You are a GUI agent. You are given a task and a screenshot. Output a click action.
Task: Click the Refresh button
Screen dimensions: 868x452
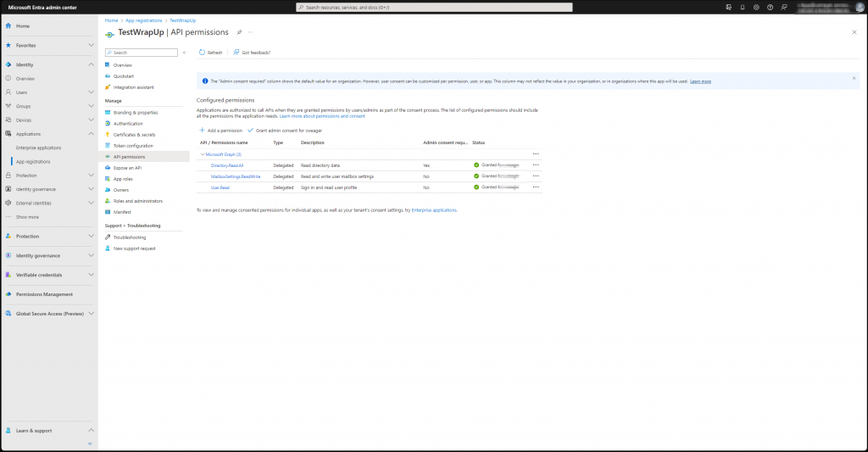click(210, 53)
